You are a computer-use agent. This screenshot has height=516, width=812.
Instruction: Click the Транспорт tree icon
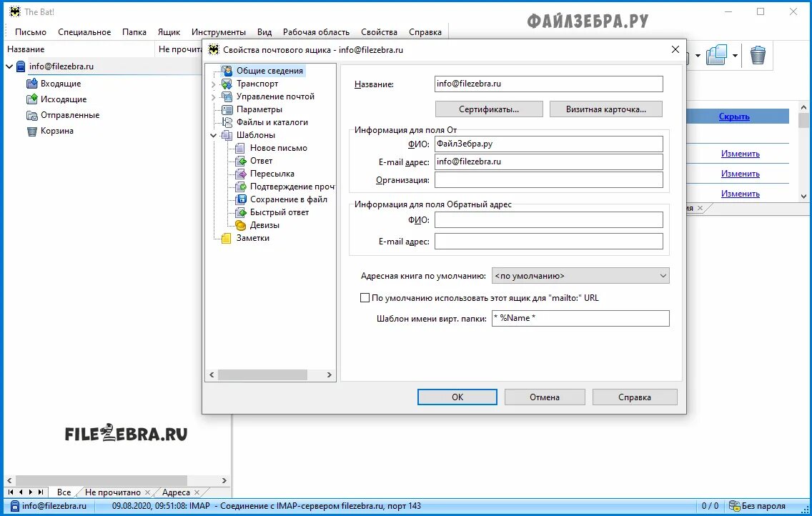coord(227,84)
